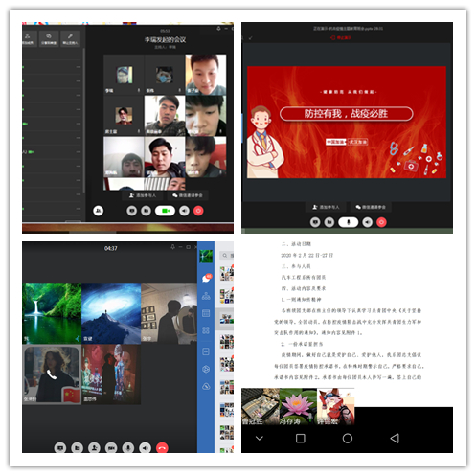Viewport: 476px width, 476px height.
Task: Click the screen share icon in the 04:37 call bar
Action: click(60, 448)
